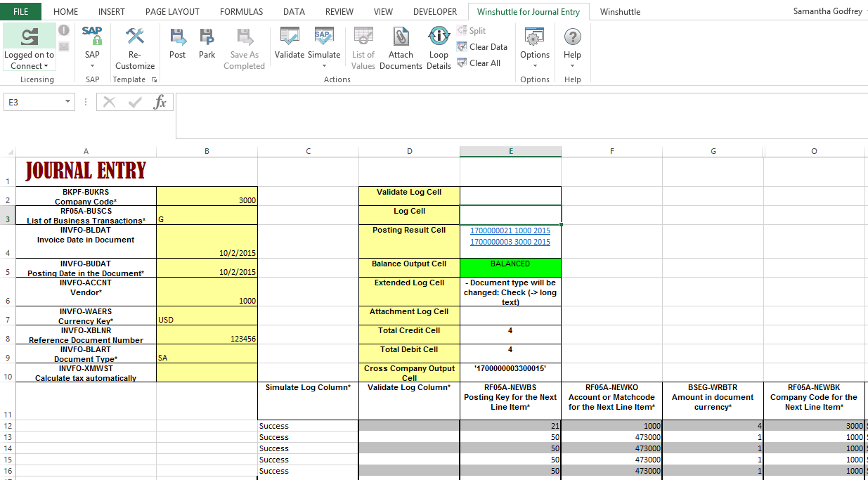
Task: Switch to the INSERT ribbon tab
Action: click(x=112, y=11)
